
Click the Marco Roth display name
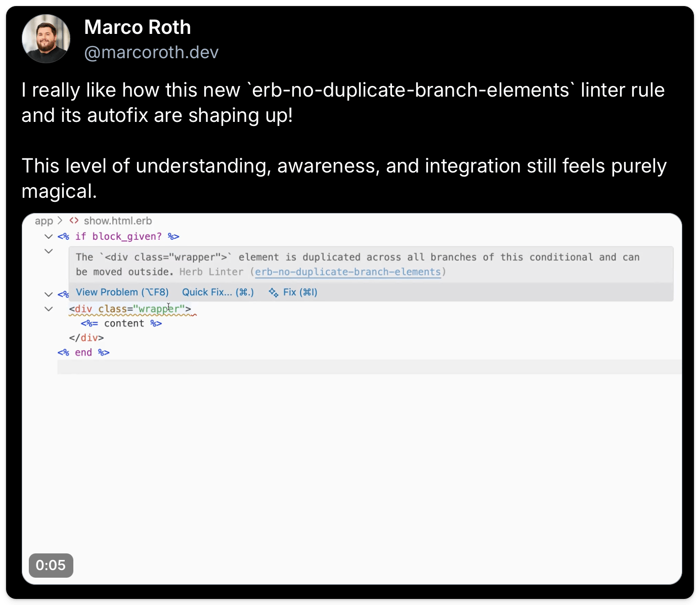[x=138, y=27]
